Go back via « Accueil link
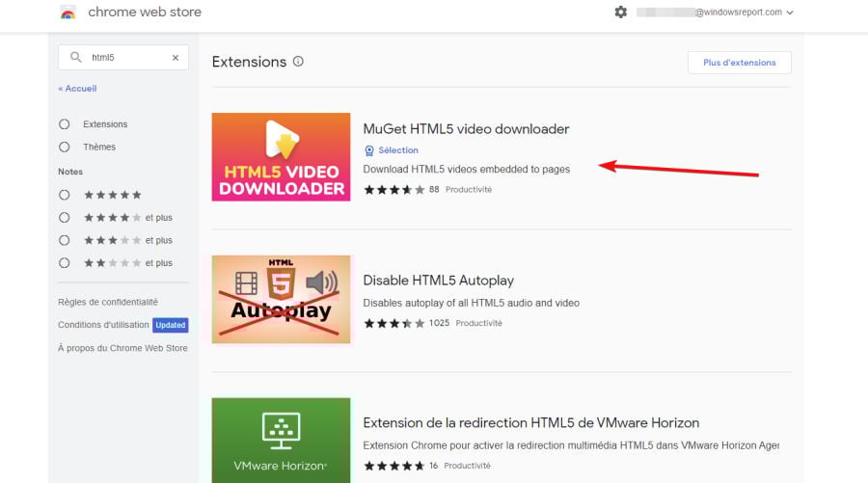This screenshot has height=483, width=868. coord(77,89)
